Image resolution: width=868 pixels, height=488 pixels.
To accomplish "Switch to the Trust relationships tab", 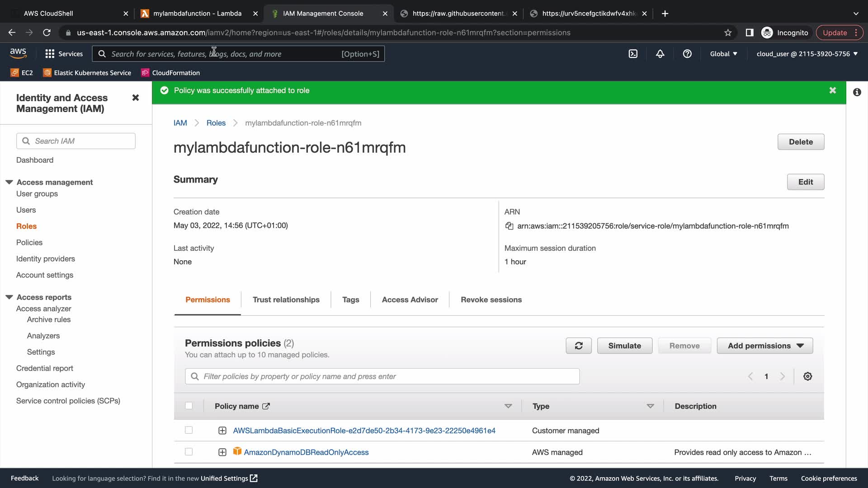I will pos(286,300).
